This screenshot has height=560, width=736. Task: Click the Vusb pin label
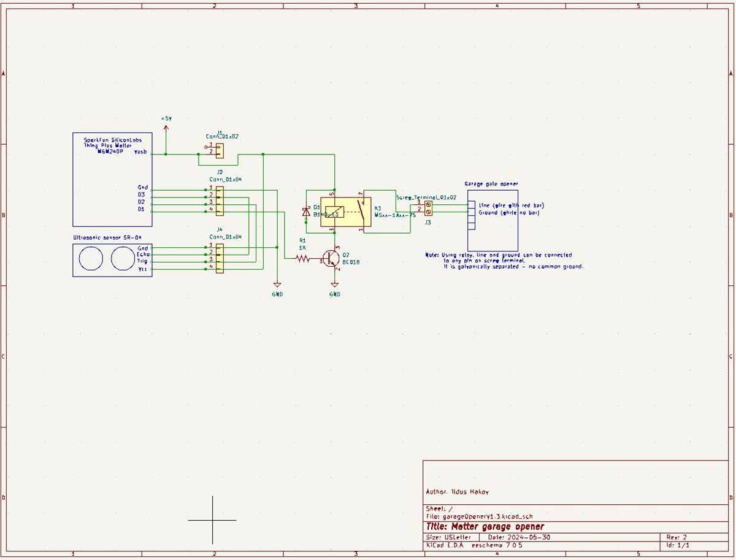click(x=140, y=152)
